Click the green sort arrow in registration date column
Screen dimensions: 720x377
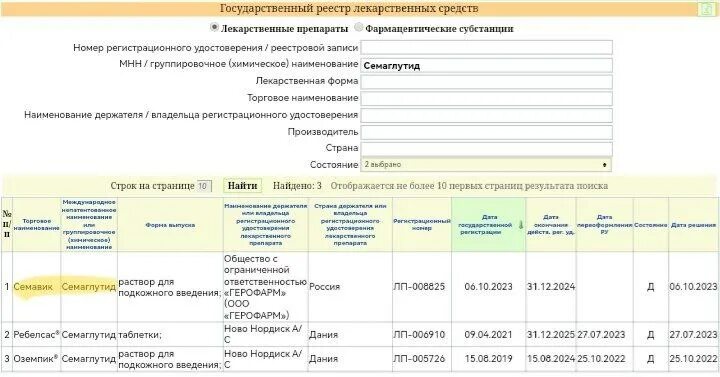521,225
